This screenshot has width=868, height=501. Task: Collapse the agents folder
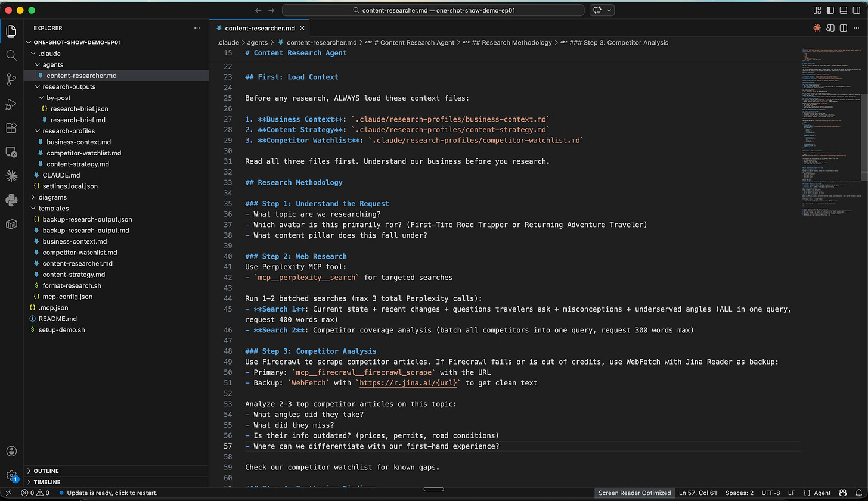(x=38, y=64)
